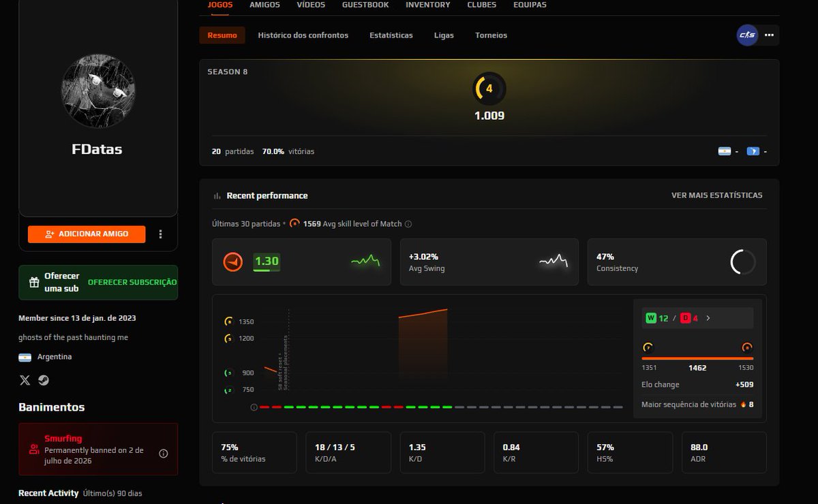The image size is (818, 504).
Task: Click Recent Activity Último(s) 90 dias text
Action: coord(80,493)
